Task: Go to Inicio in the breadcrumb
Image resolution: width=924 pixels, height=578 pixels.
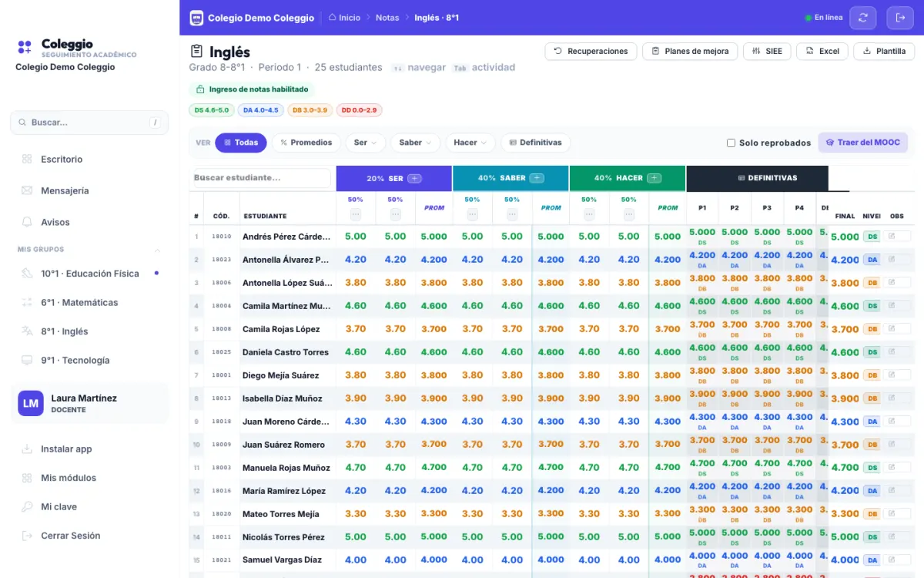Action: click(344, 18)
